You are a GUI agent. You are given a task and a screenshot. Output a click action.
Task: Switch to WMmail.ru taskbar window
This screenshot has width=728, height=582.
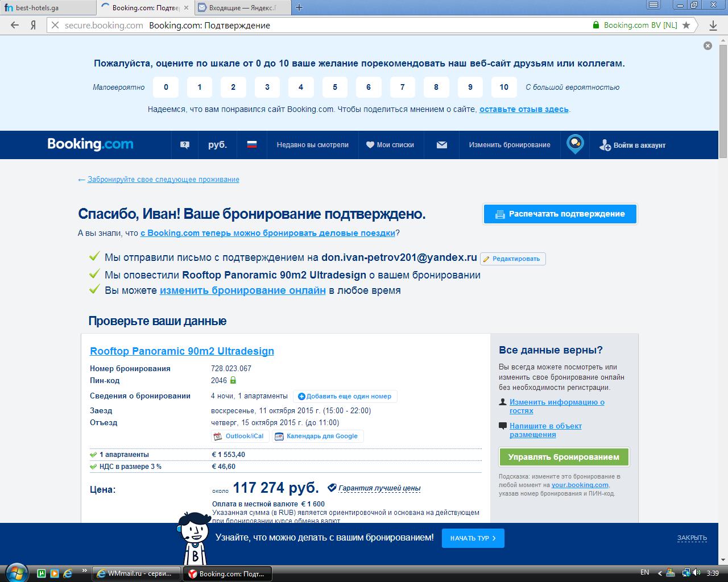coord(136,573)
